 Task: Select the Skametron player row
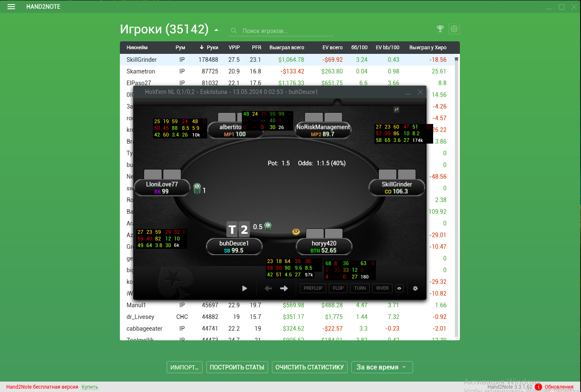tap(287, 71)
